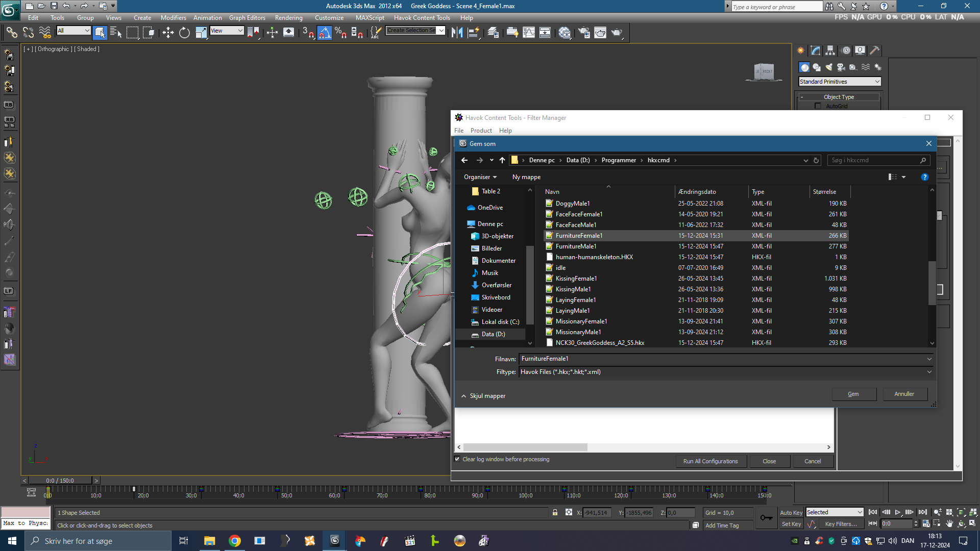Screen dimensions: 980x551
Task: Toggle Spinner Snap on the main toolbar
Action: point(357,33)
